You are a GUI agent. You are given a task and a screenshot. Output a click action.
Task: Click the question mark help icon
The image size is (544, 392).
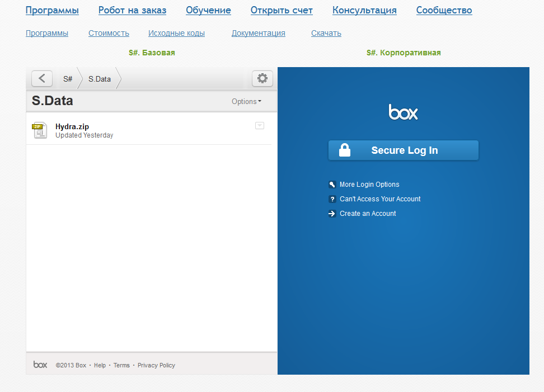pos(332,199)
